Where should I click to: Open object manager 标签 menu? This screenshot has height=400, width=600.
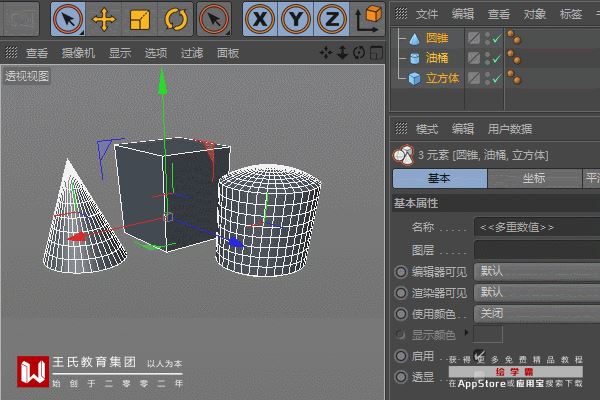(571, 14)
